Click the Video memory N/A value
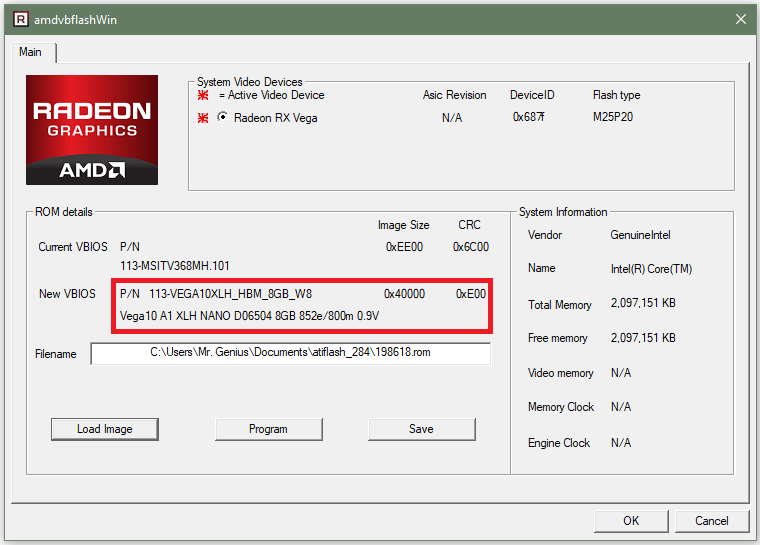The width and height of the screenshot is (760, 545). click(621, 373)
